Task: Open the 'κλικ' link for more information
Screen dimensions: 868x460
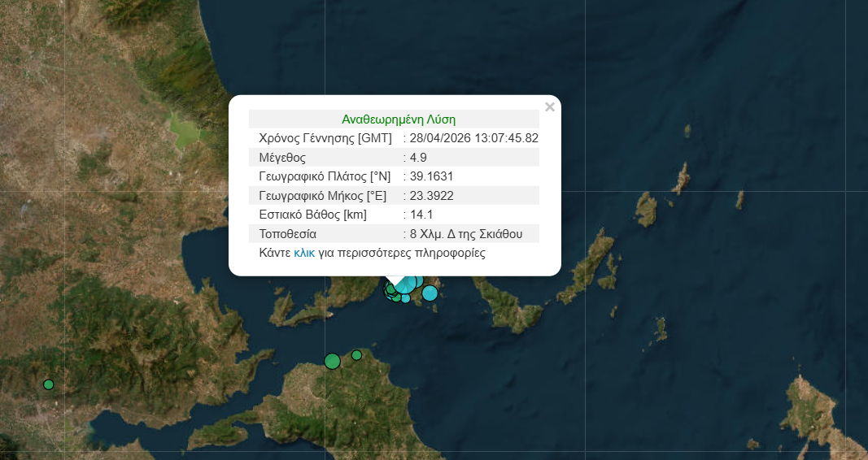Action: pyautogui.click(x=304, y=253)
